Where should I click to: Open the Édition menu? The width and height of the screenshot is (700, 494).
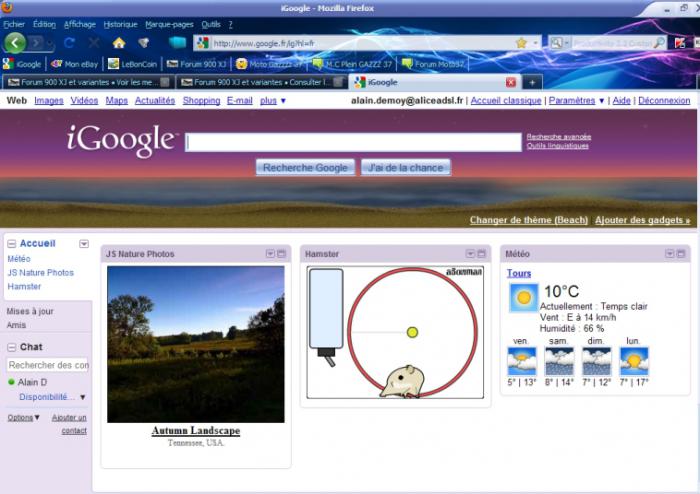[x=44, y=25]
